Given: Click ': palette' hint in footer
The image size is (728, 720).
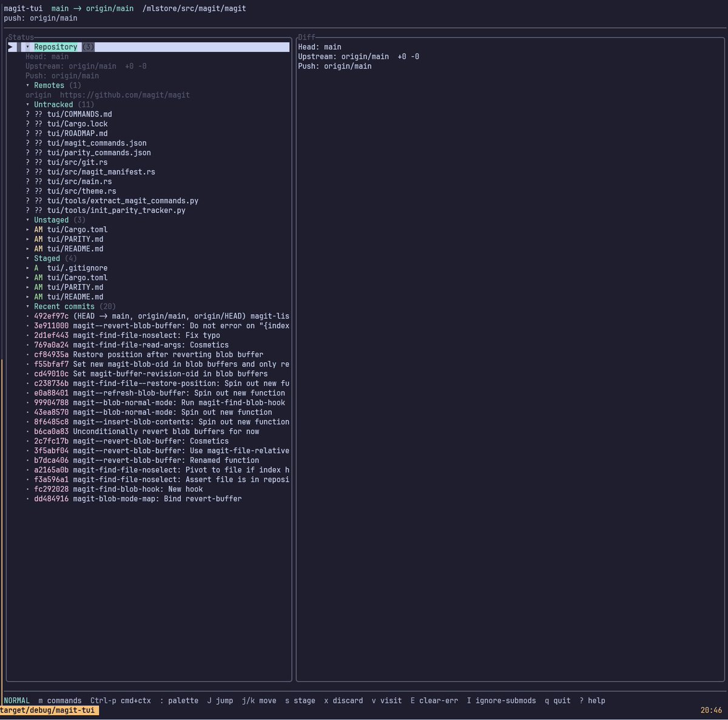Looking at the screenshot, I should tap(180, 701).
